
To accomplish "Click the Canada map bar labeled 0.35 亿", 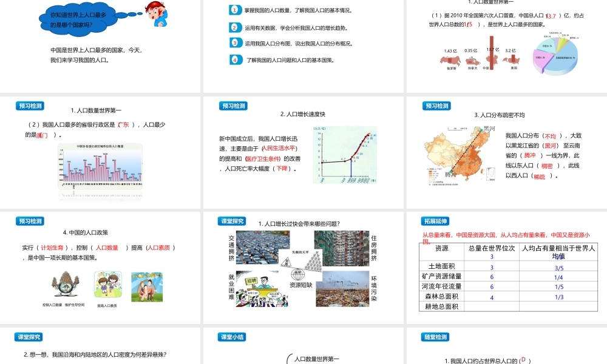I will tap(472, 59).
